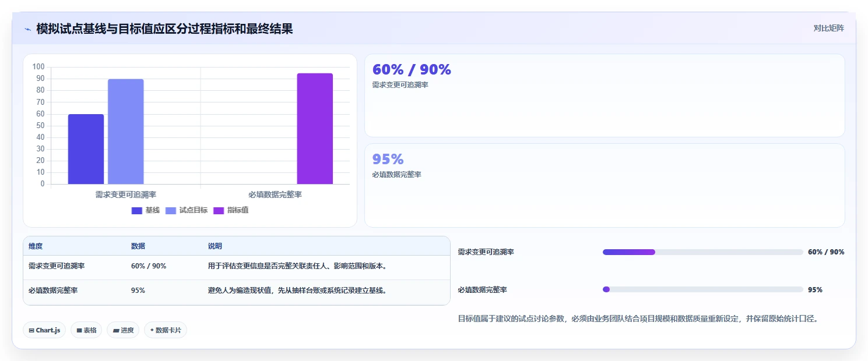Click the 60% / 90% table cell
This screenshot has width=868, height=361.
[149, 266]
